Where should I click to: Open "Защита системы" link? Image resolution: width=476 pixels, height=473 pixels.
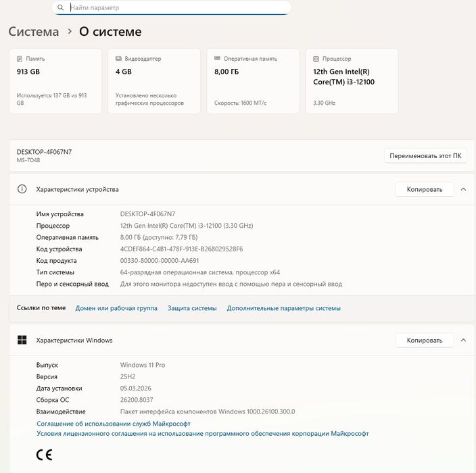point(192,308)
